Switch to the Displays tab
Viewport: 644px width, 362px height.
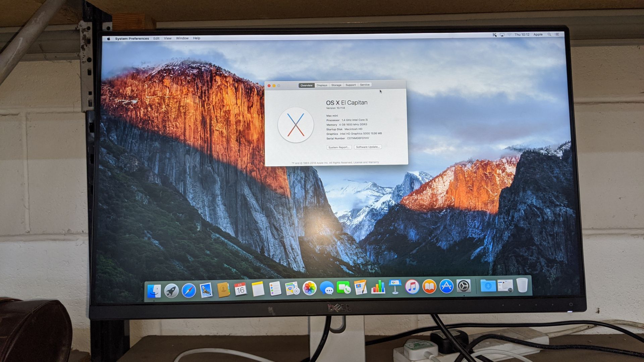click(x=322, y=85)
